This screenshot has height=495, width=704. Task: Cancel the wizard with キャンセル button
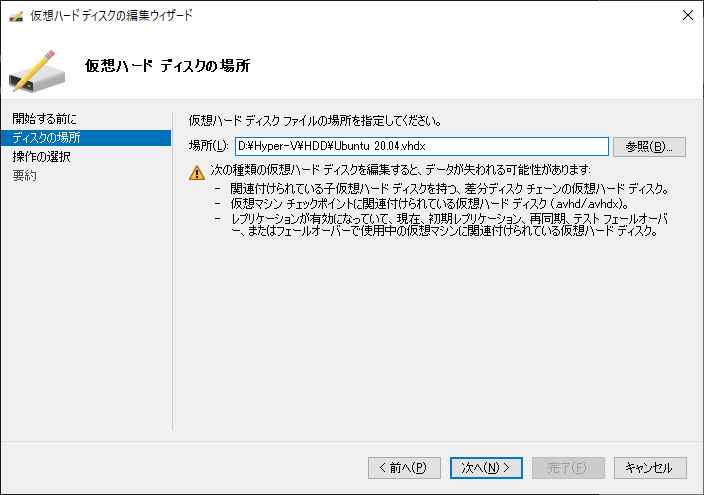[x=650, y=468]
